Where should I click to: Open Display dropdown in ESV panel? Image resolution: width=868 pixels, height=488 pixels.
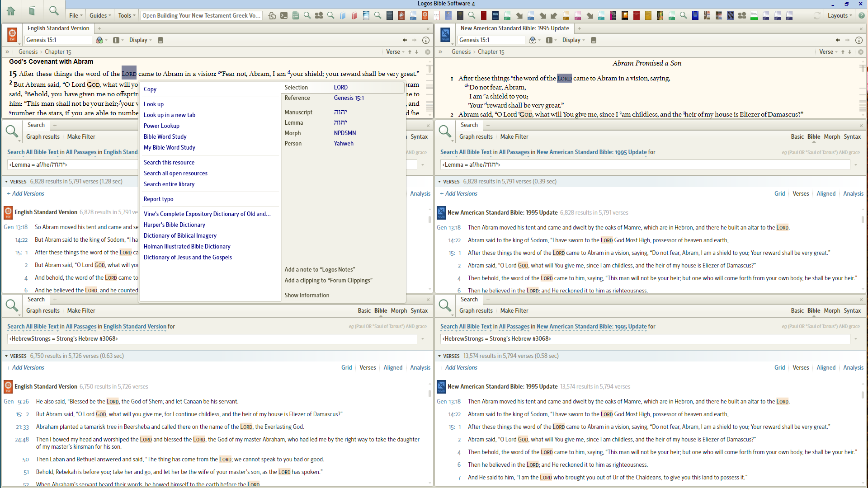[x=140, y=40]
